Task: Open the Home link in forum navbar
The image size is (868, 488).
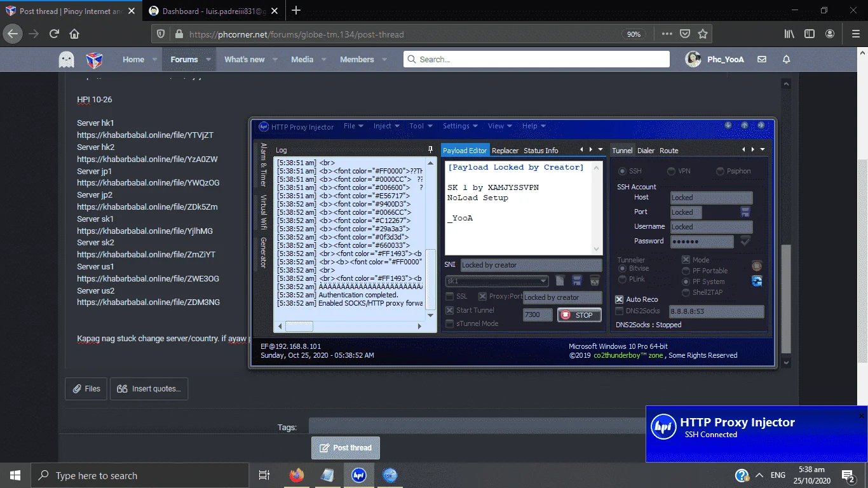Action: click(x=133, y=60)
